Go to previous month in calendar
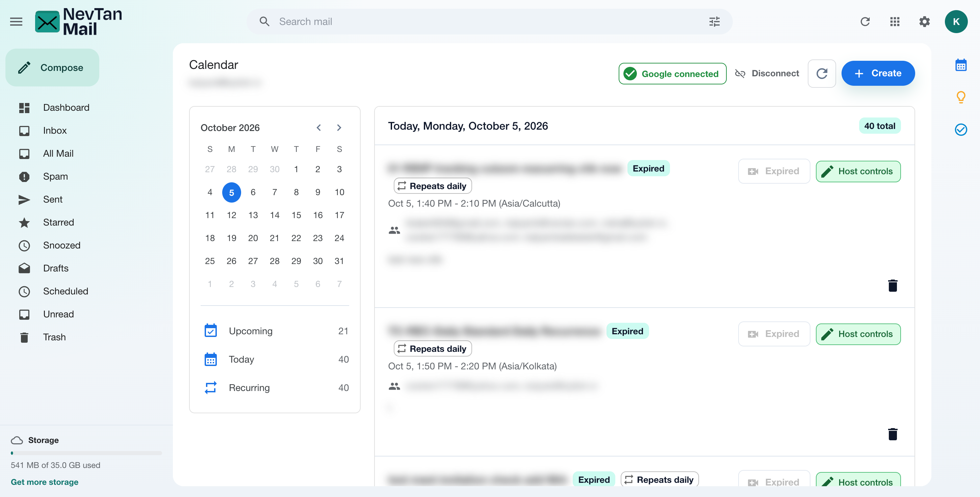 (x=319, y=128)
